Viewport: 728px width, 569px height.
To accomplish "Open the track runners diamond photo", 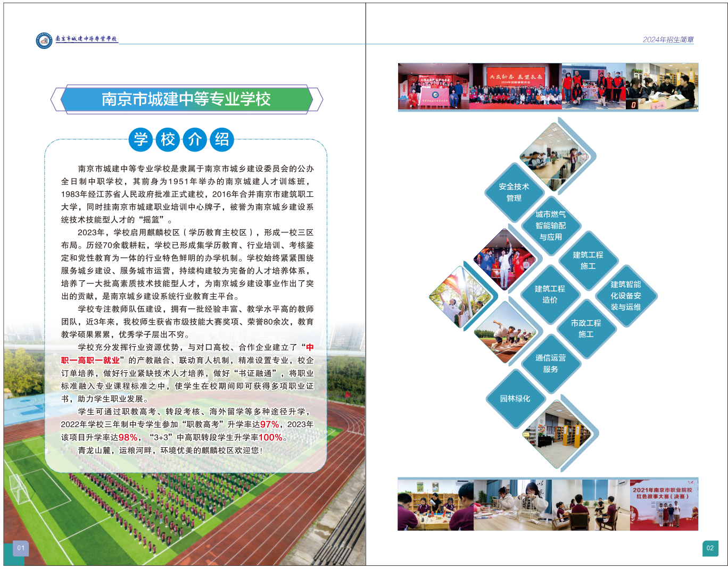I will coord(504,333).
